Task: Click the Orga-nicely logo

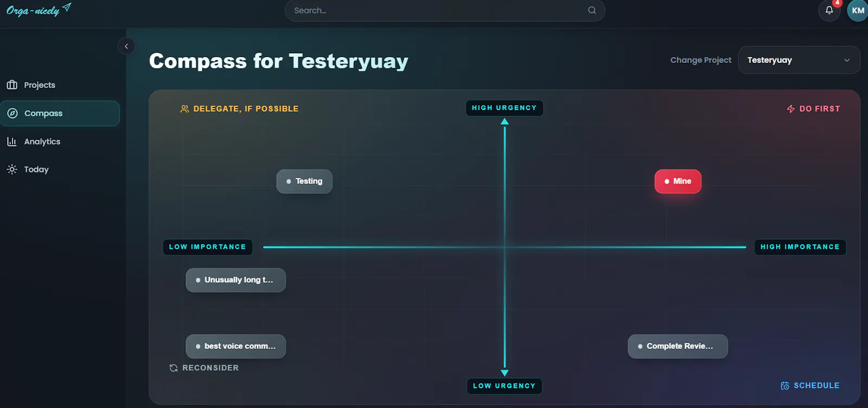Action: click(39, 10)
